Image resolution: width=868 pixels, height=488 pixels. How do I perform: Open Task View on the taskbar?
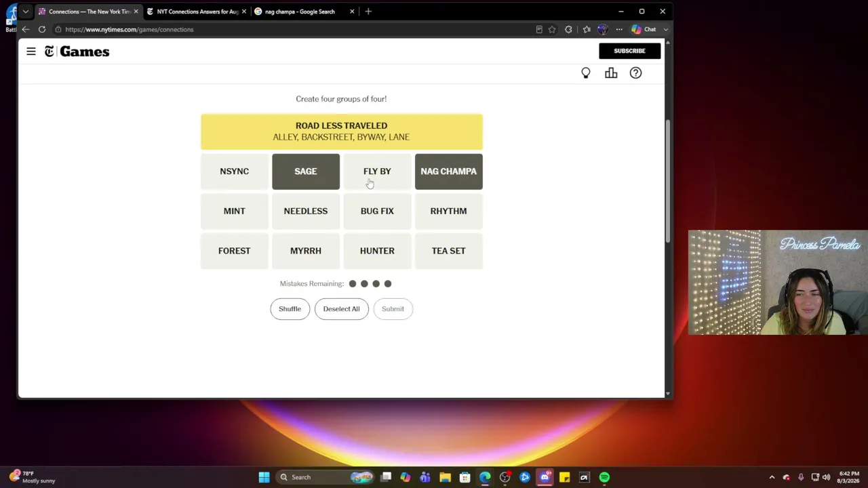coord(386,477)
